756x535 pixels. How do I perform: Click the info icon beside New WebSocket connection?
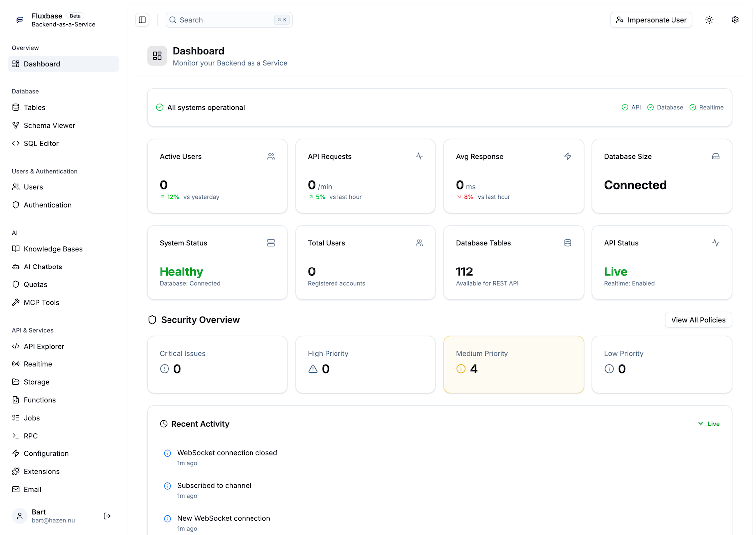coord(168,519)
